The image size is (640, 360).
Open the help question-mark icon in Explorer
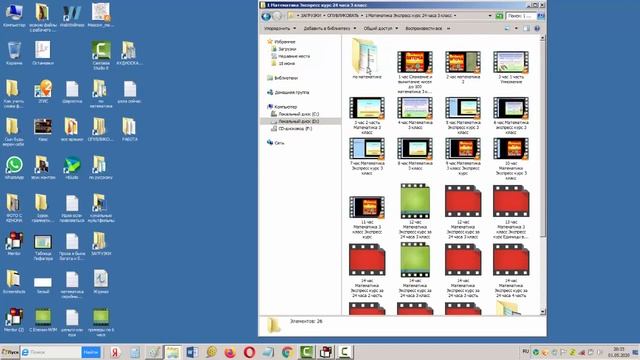[537, 28]
